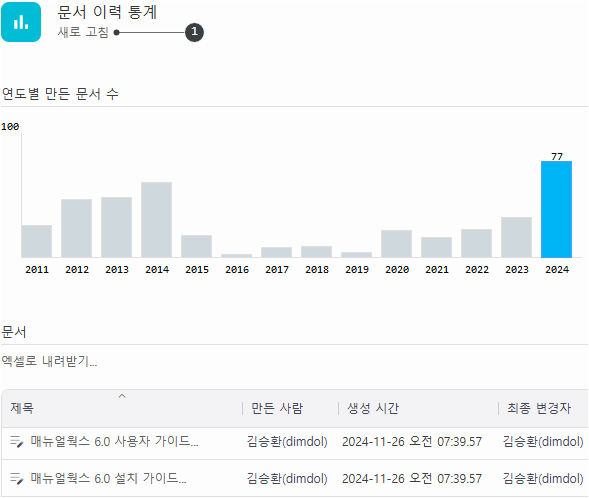Sort by the 생성 시간 column header
The image size is (589, 498).
(373, 408)
